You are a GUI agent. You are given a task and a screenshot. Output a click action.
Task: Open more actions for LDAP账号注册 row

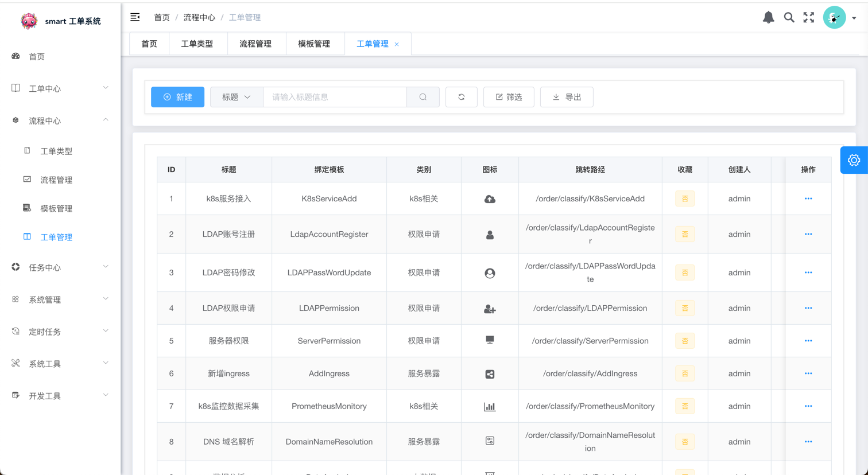point(808,234)
